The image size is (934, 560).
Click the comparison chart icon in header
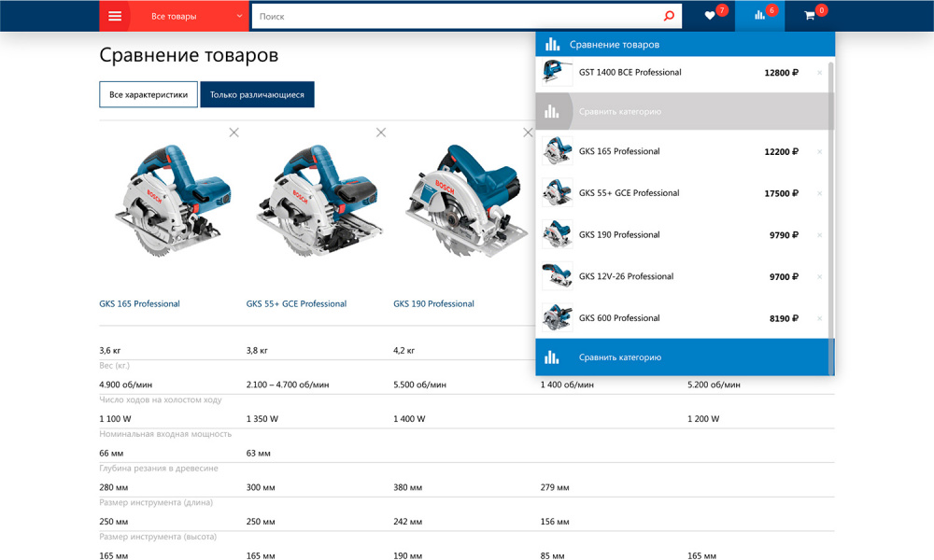coord(760,16)
